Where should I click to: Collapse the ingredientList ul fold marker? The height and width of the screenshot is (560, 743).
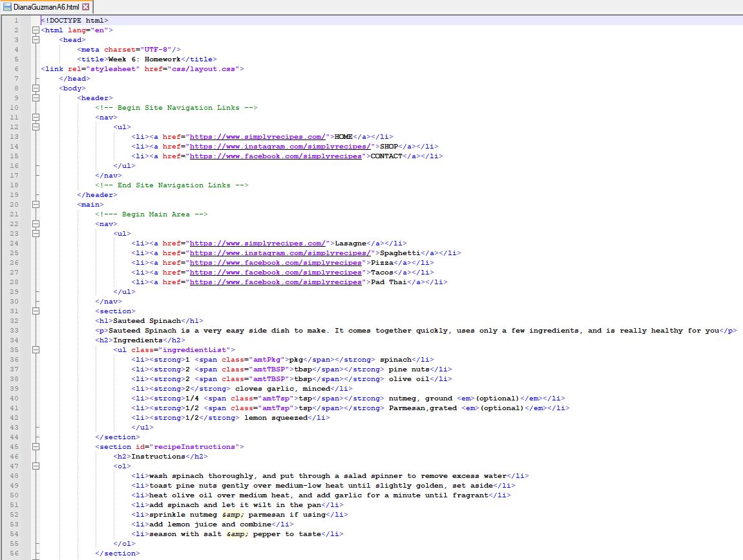pos(36,349)
